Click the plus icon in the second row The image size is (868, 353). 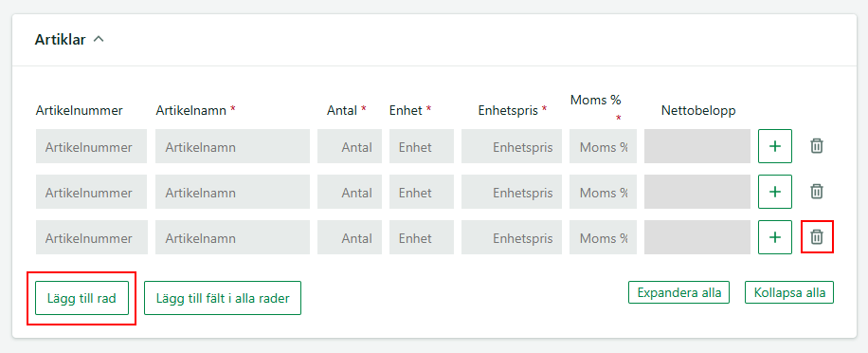(x=775, y=192)
